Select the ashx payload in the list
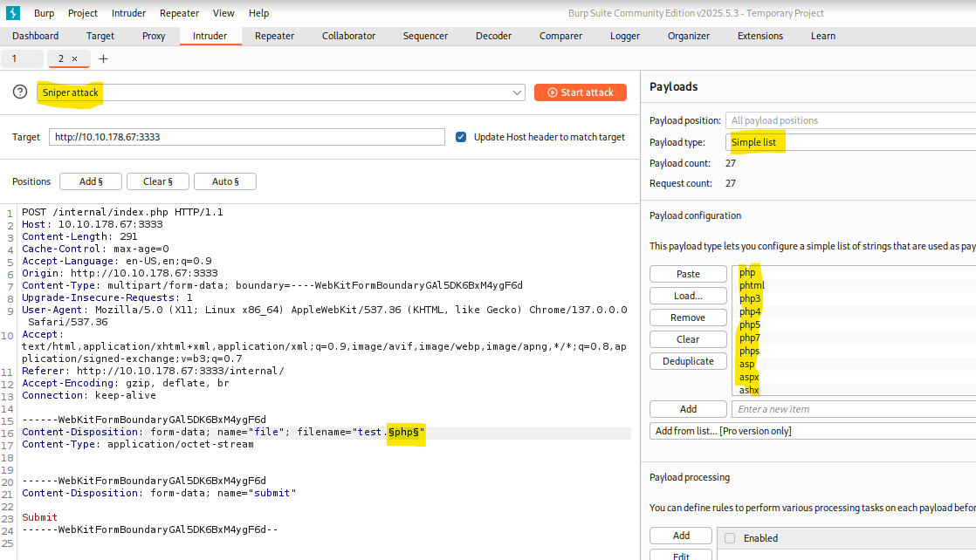This screenshot has height=560, width=976. click(x=749, y=390)
